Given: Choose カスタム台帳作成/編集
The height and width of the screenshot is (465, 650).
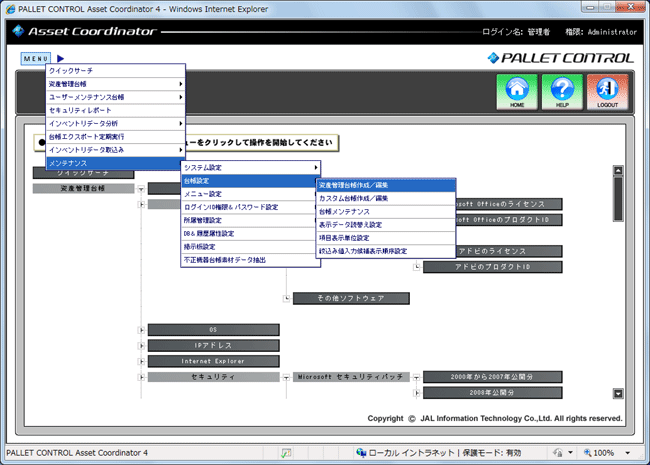Looking at the screenshot, I should (x=386, y=198).
